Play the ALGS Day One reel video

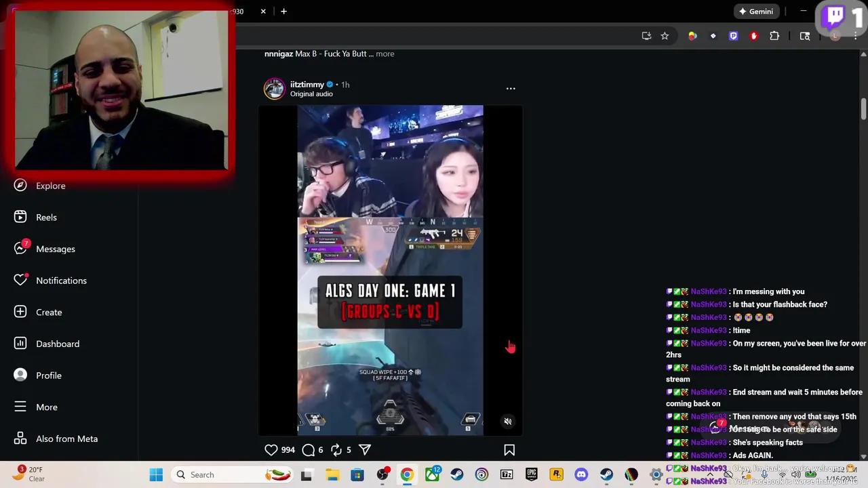[390, 270]
